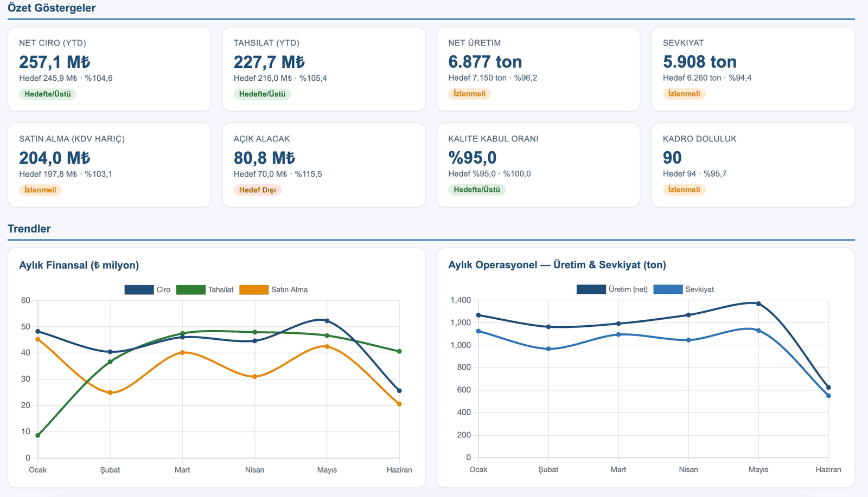Click the Hedef Dışı badge
The width and height of the screenshot is (868, 497).
pyautogui.click(x=258, y=190)
